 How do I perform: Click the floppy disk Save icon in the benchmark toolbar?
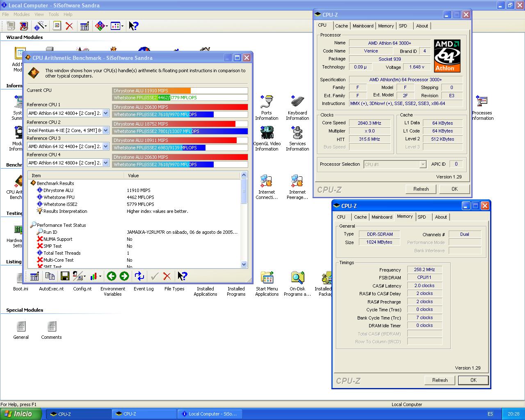click(64, 276)
